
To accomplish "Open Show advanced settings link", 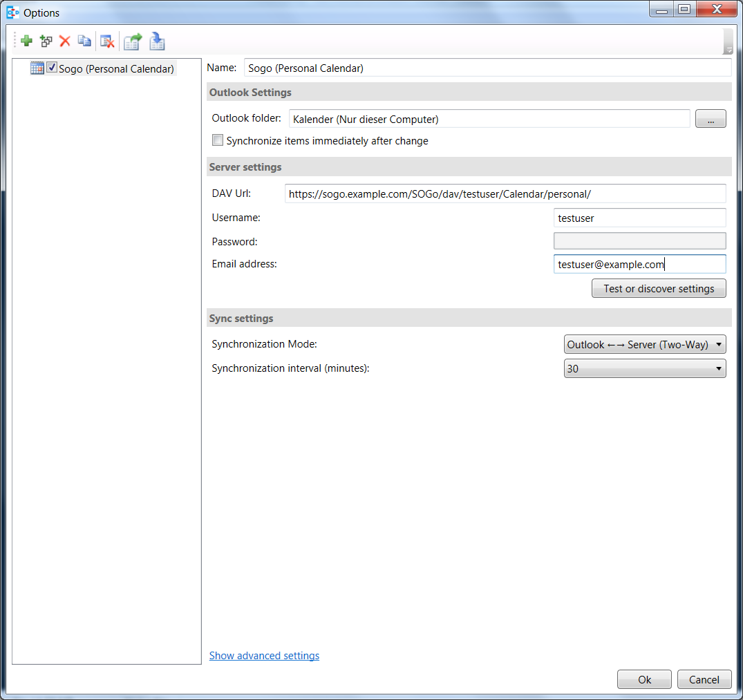I will 265,656.
